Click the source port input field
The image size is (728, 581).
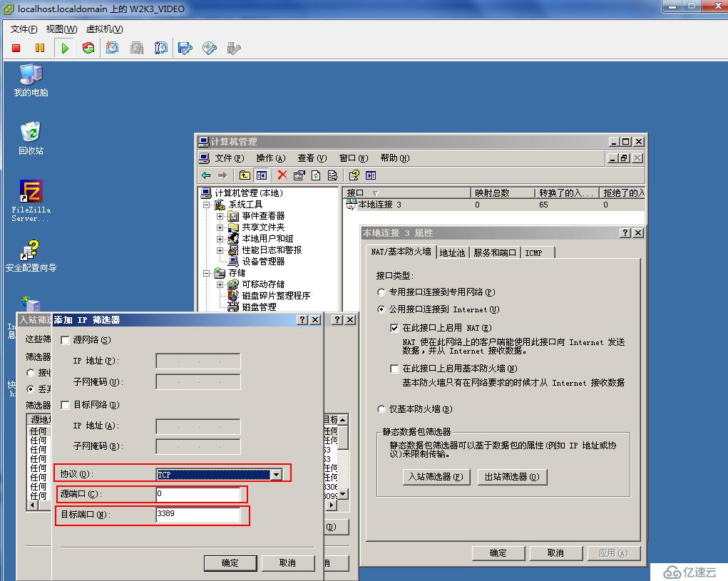[198, 494]
